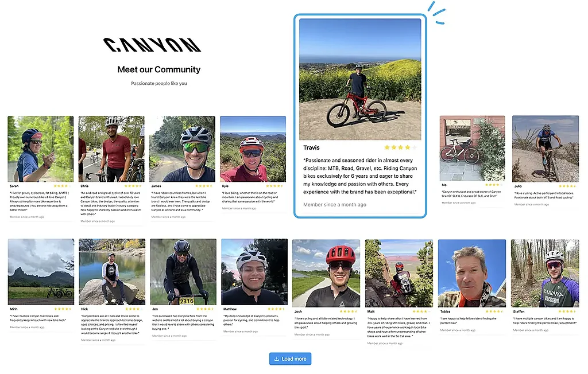
Task: Open Josh's photo with red helmet
Action: (x=326, y=273)
